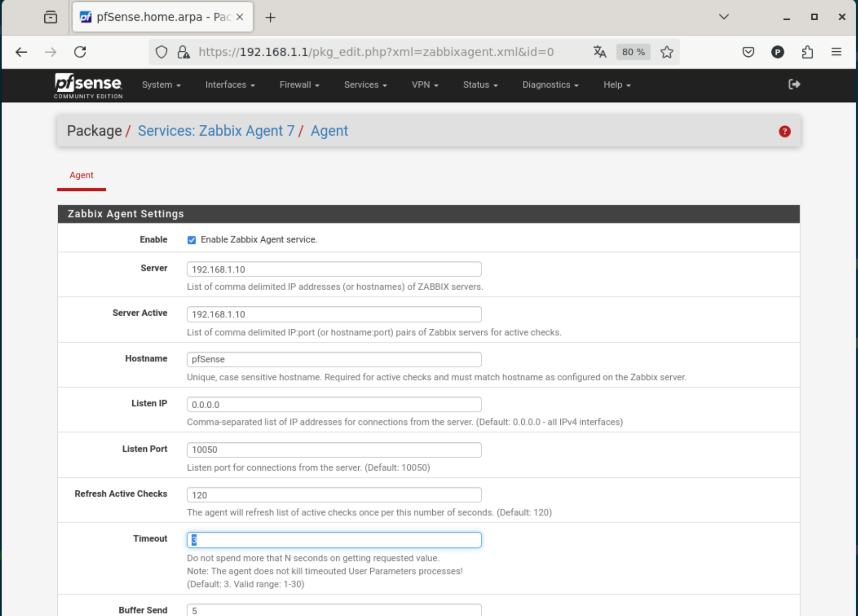
Task: Click the 80 % zoom level badge
Action: point(633,52)
